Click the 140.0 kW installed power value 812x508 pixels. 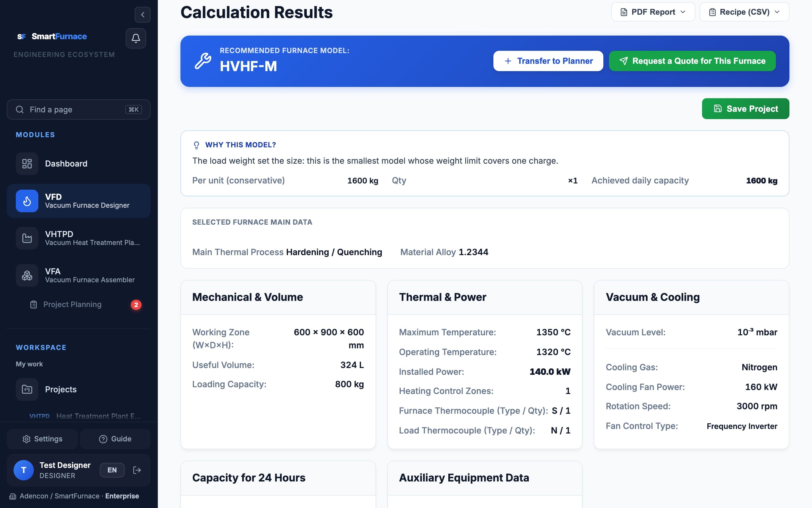pos(550,372)
